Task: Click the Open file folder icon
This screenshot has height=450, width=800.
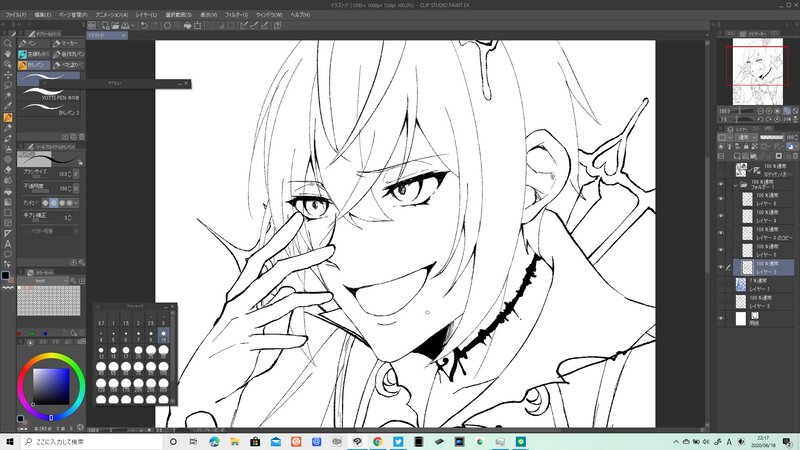Action: tap(115, 26)
